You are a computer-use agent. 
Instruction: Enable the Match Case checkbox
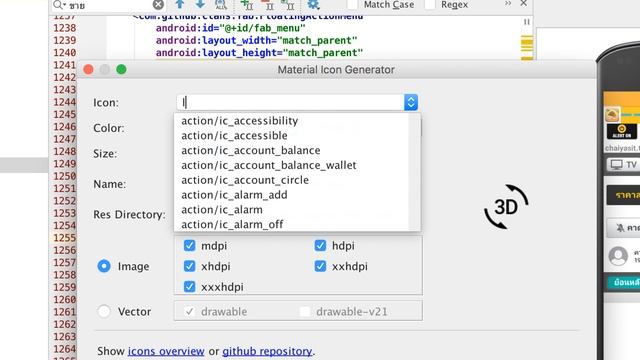tap(352, 4)
